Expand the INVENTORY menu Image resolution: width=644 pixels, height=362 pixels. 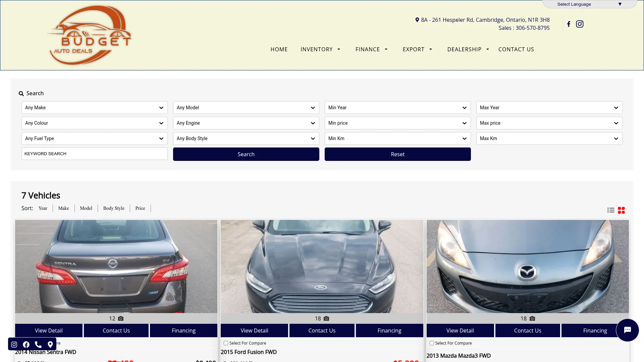point(320,49)
